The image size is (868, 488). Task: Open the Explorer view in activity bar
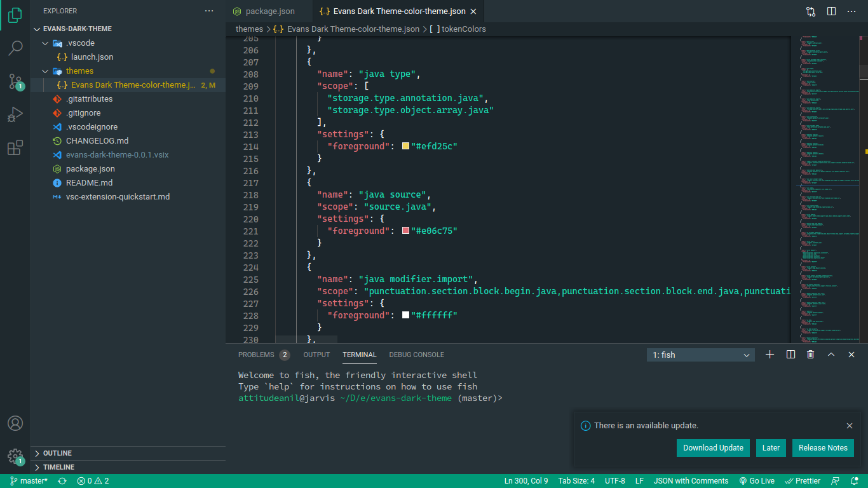pos(15,15)
